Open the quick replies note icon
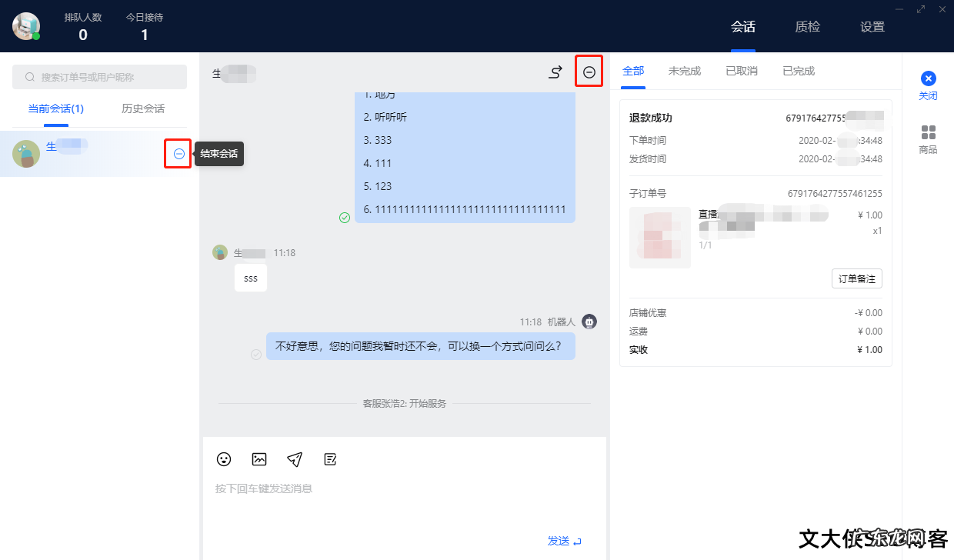 click(330, 459)
